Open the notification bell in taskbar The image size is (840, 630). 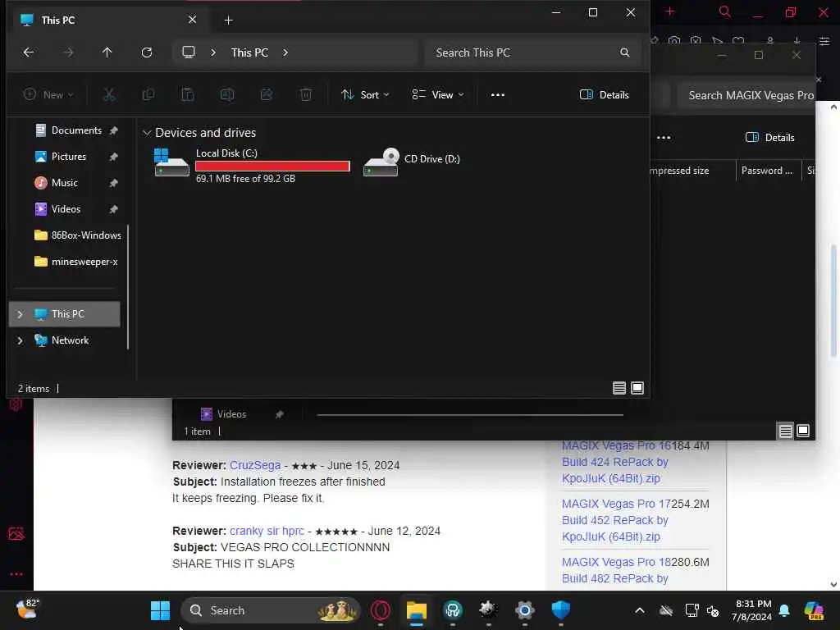point(784,610)
